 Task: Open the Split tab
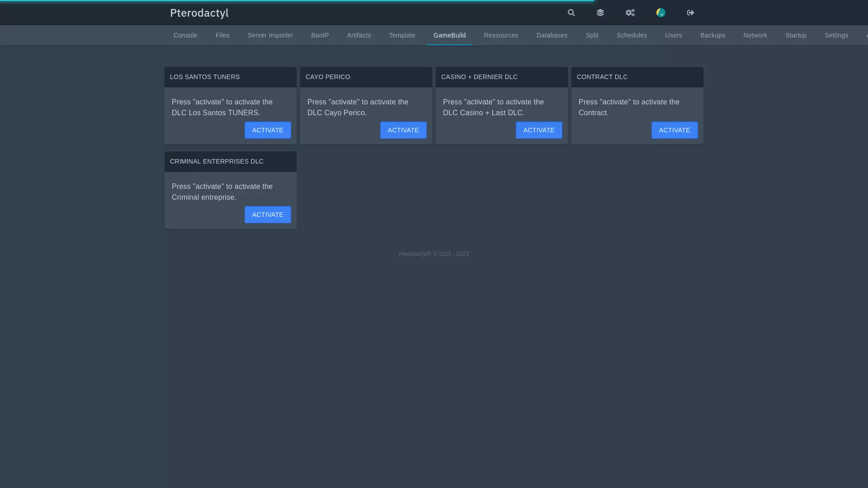pos(592,35)
